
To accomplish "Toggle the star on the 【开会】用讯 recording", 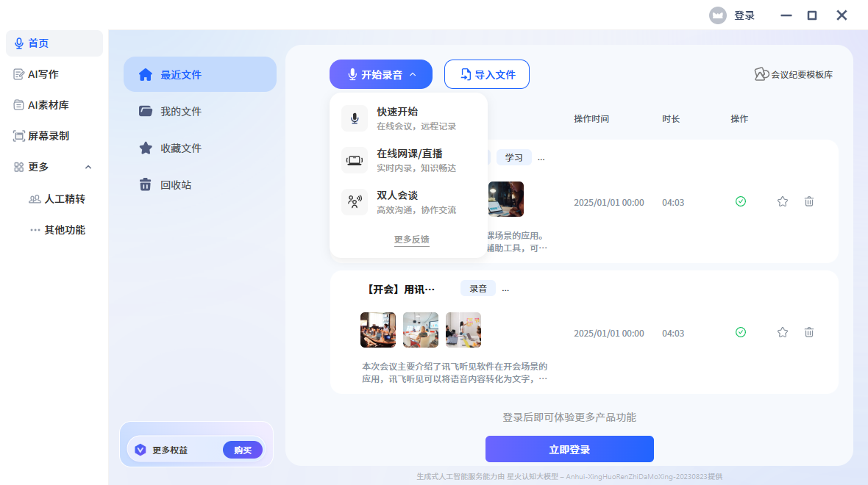I will coord(782,332).
